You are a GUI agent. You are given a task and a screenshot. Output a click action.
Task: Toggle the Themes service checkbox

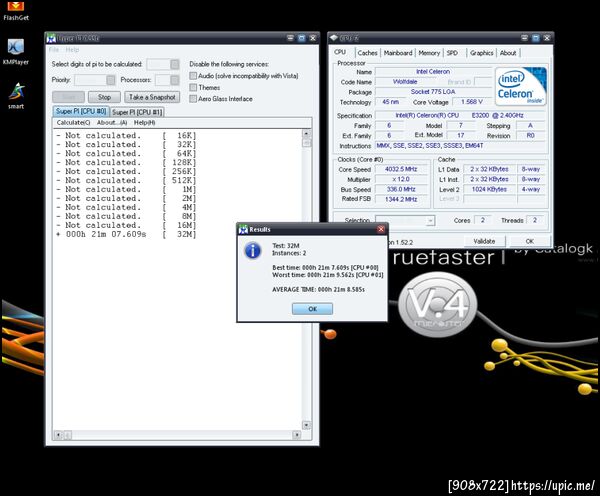193,87
